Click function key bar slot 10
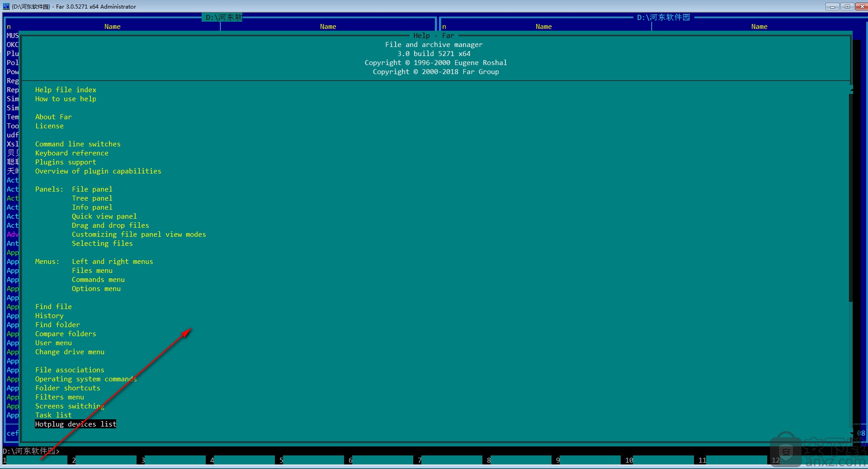Screen dimensions: 868x469 [x=659, y=460]
